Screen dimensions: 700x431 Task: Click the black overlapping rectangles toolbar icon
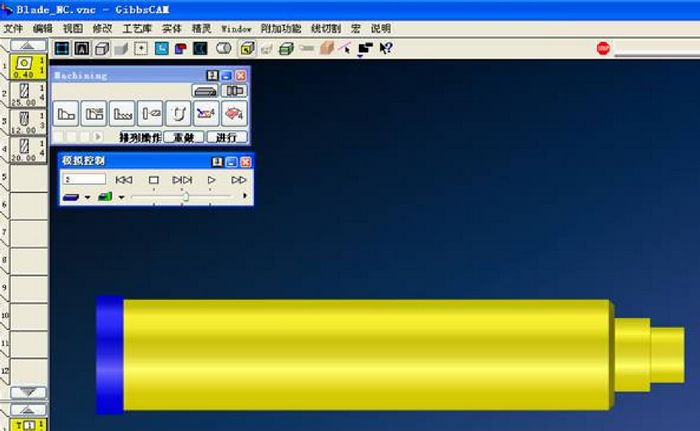point(365,48)
